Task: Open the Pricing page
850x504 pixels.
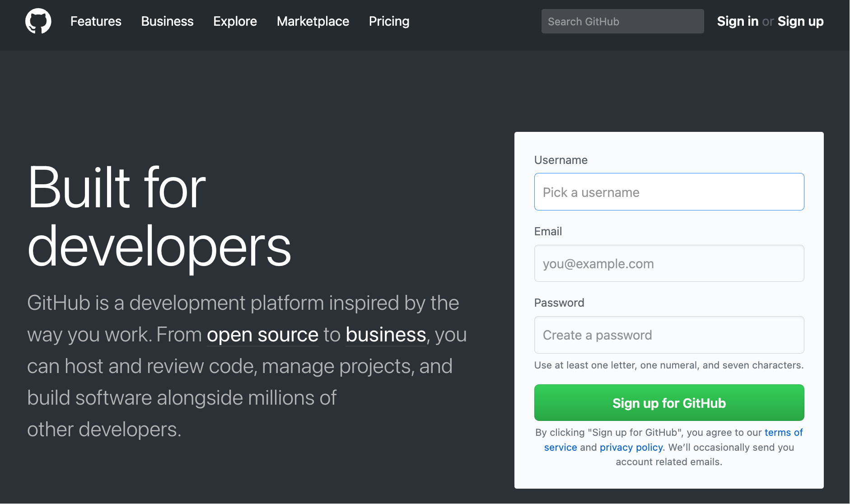Action: pyautogui.click(x=389, y=21)
